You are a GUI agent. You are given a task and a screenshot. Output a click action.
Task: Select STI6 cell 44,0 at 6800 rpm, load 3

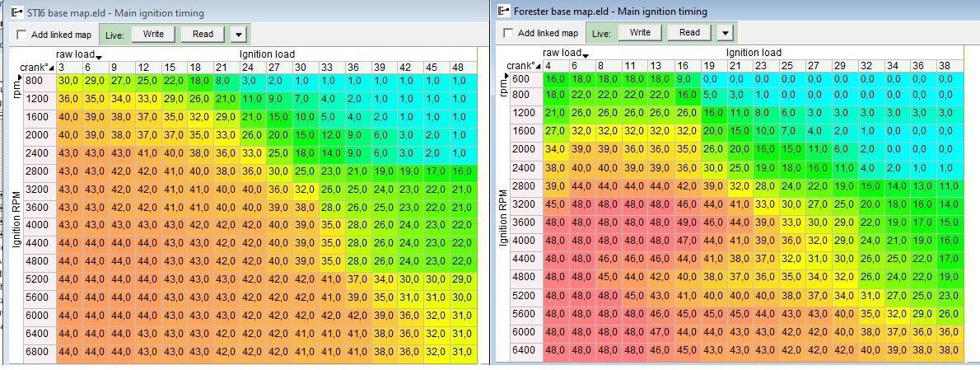(69, 352)
